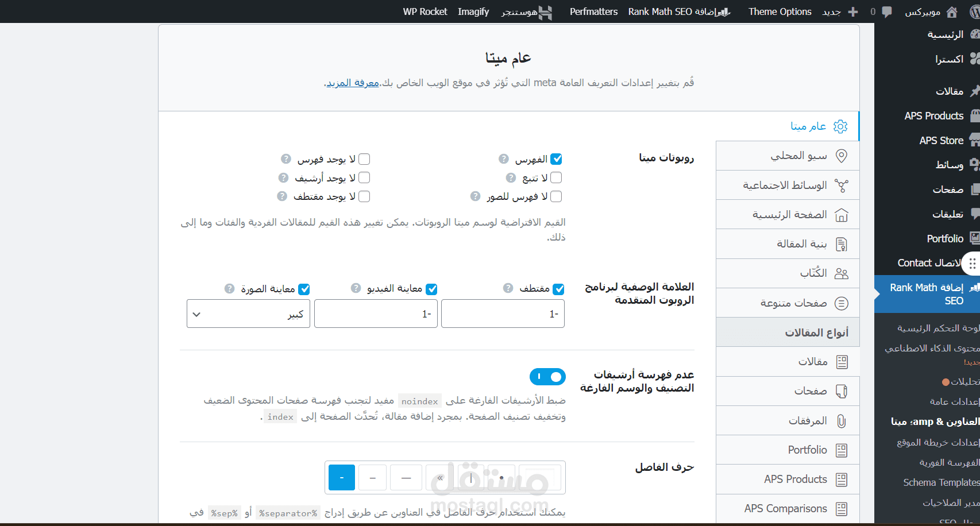Check the لا فهرس للصور checkbox
Screen dimensions: 980x526
[x=556, y=196]
